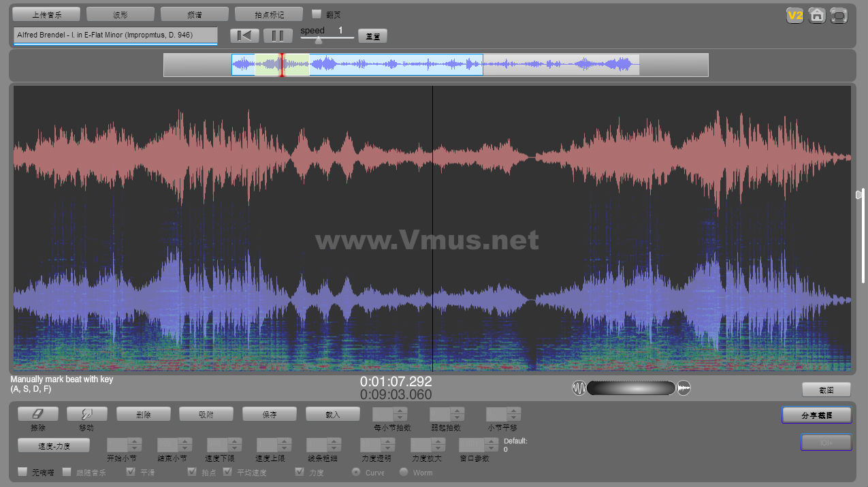Open the 上传音乐 upload music tab
Image resolution: width=868 pixels, height=487 pixels.
pyautogui.click(x=47, y=14)
